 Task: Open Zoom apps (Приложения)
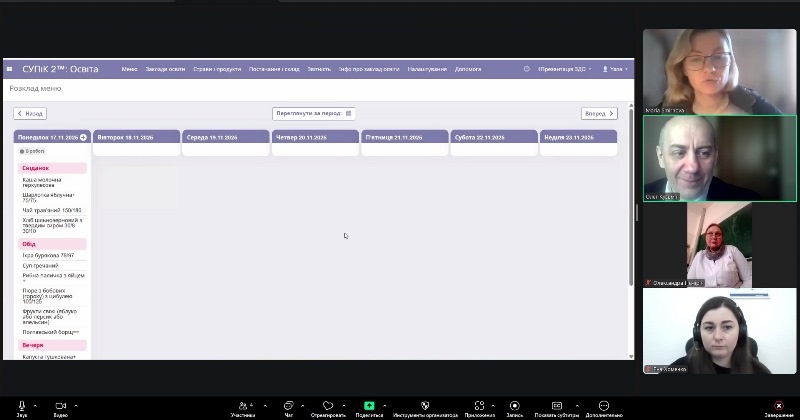click(x=480, y=408)
